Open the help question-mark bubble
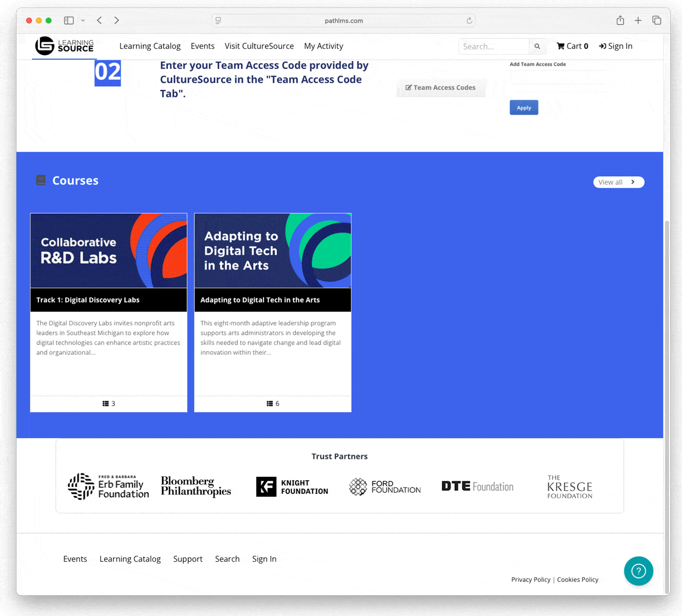This screenshot has width=682, height=616. pyautogui.click(x=638, y=571)
